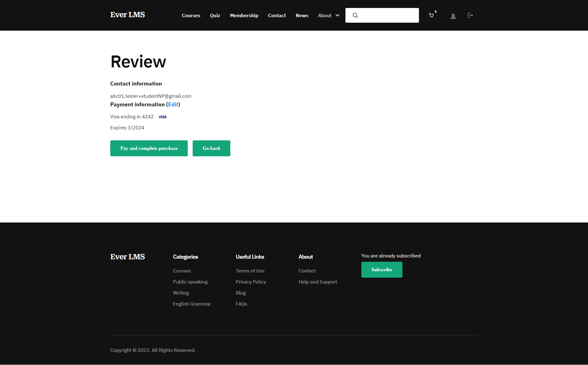
Task: Click the About footer column heading
Action: point(306,257)
